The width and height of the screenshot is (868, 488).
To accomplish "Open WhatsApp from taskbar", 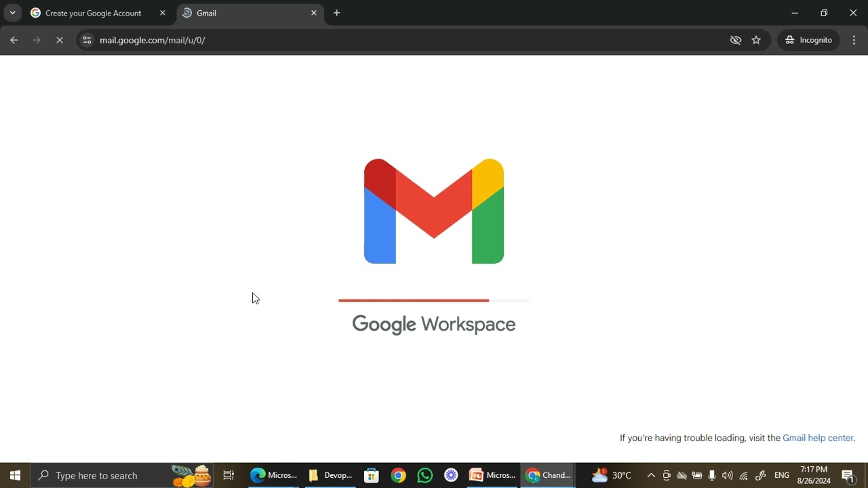I will (425, 475).
